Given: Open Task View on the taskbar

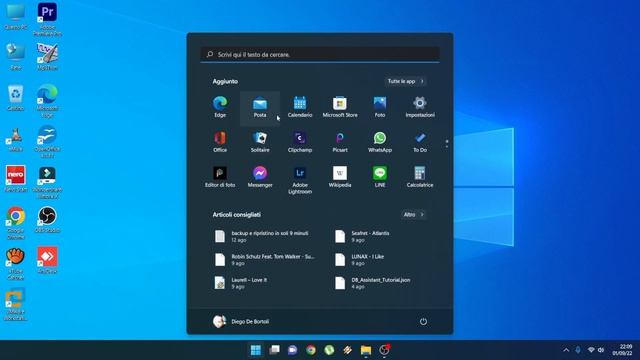Looking at the screenshot, I should click(274, 350).
